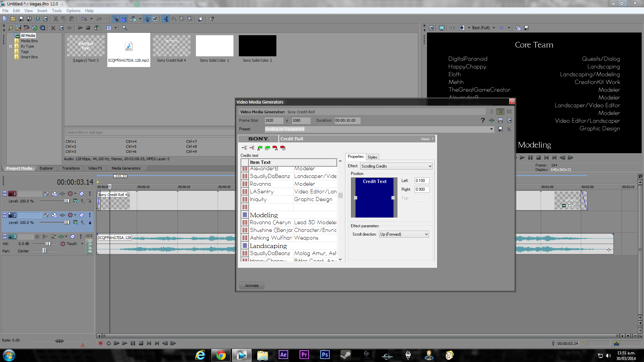Toggle Enable Snapping in the main toolbar
644x362 pixels.
coord(116,19)
